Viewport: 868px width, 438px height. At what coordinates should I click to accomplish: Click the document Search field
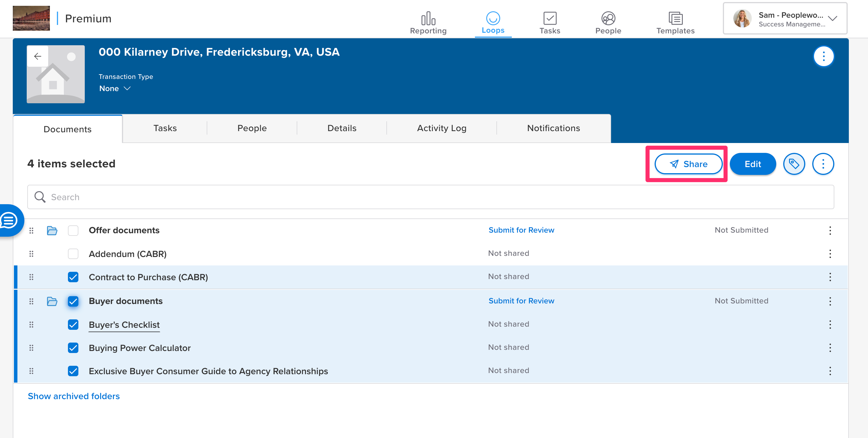[x=430, y=197]
